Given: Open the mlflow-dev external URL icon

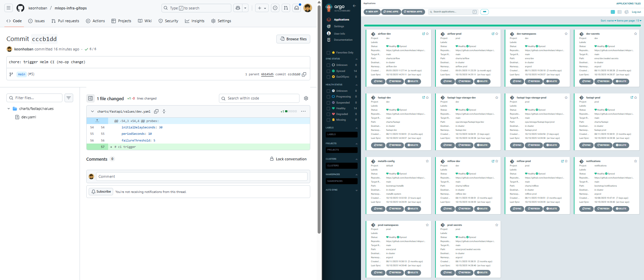Looking at the screenshot, I should pyautogui.click(x=493, y=161).
